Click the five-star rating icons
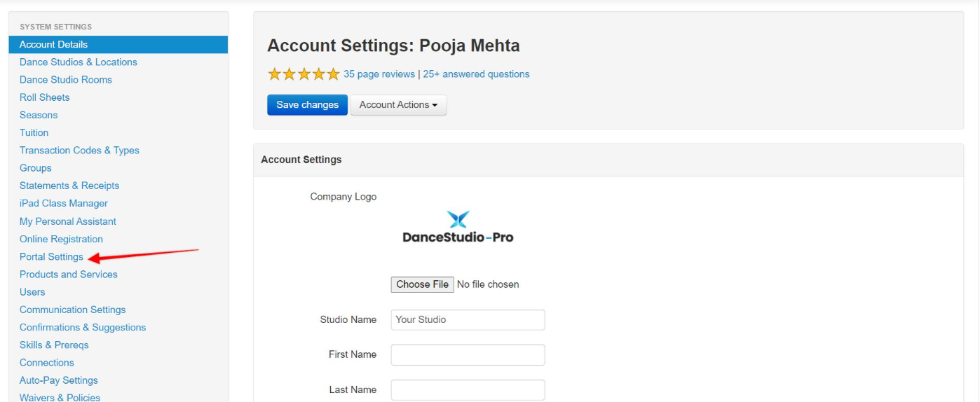The width and height of the screenshot is (980, 402). pos(304,74)
